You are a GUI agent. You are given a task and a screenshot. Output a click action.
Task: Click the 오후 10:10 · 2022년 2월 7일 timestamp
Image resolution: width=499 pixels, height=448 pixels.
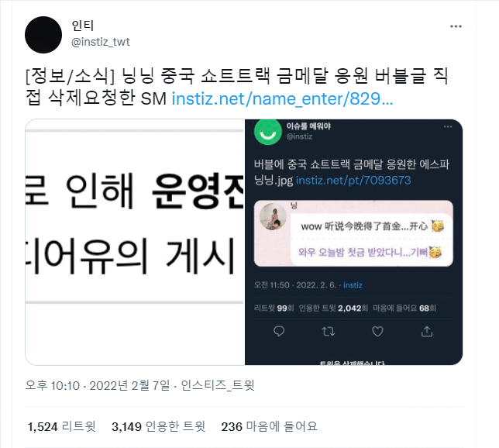(x=98, y=385)
